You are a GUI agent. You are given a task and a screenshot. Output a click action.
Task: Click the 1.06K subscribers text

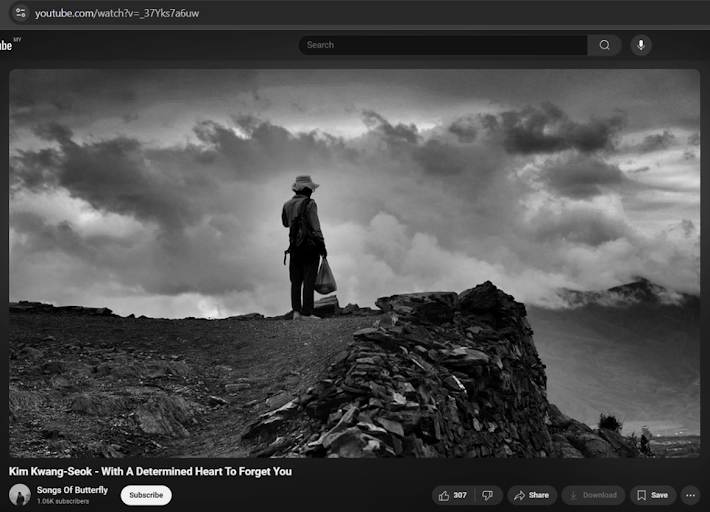tap(63, 501)
